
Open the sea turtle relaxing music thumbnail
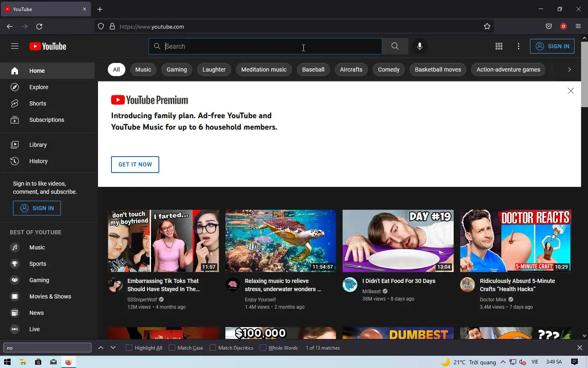281,241
